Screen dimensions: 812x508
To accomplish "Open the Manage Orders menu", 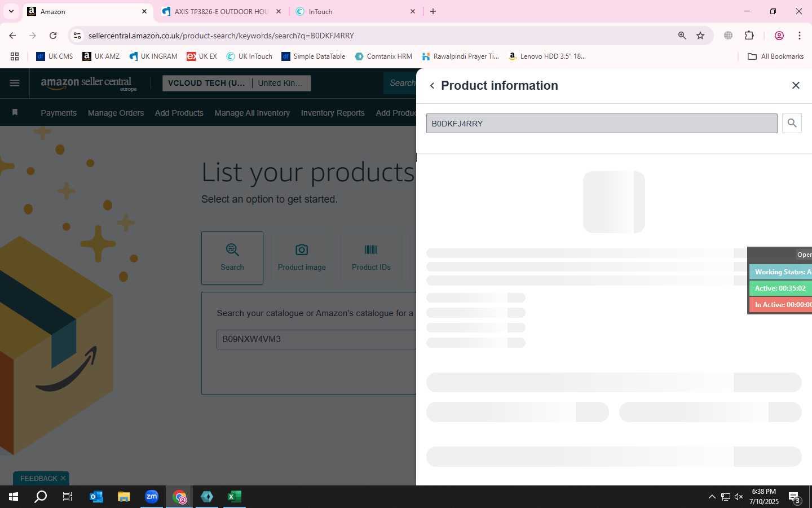I will point(116,113).
